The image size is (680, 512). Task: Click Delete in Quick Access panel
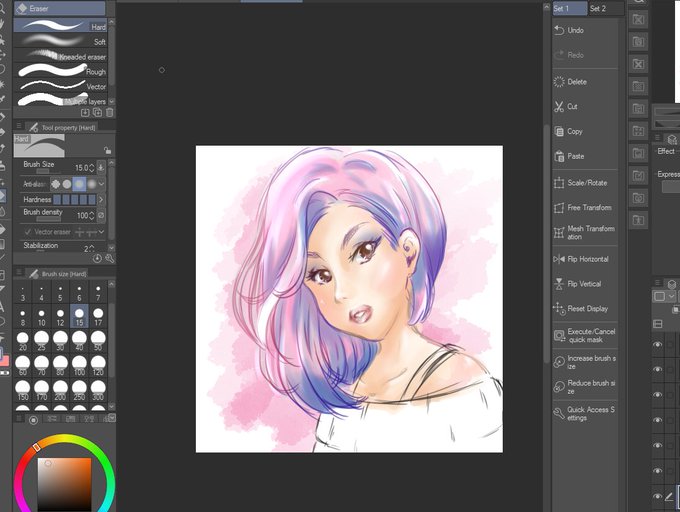[585, 82]
